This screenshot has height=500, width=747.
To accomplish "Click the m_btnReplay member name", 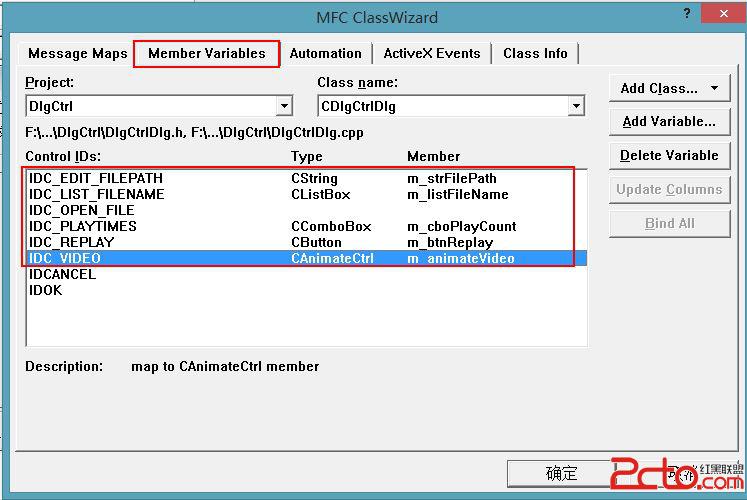I will (450, 243).
